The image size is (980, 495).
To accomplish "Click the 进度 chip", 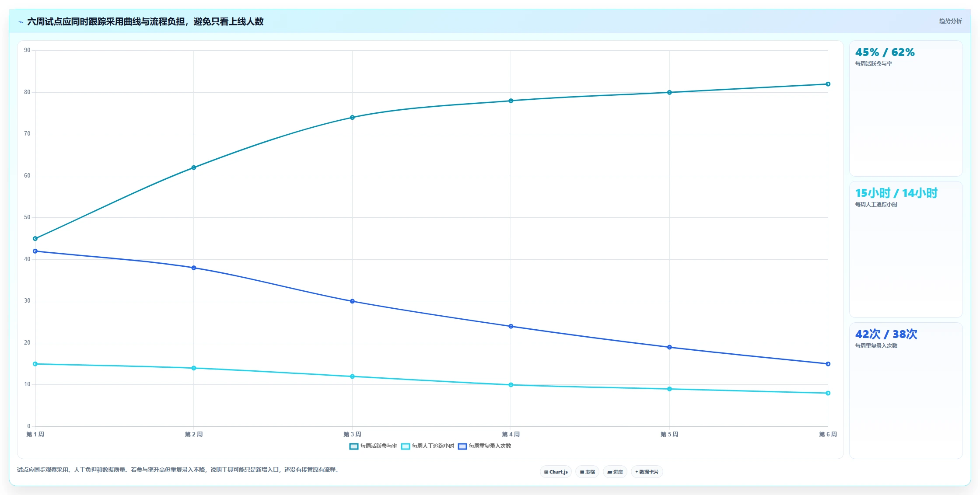I will pyautogui.click(x=615, y=472).
